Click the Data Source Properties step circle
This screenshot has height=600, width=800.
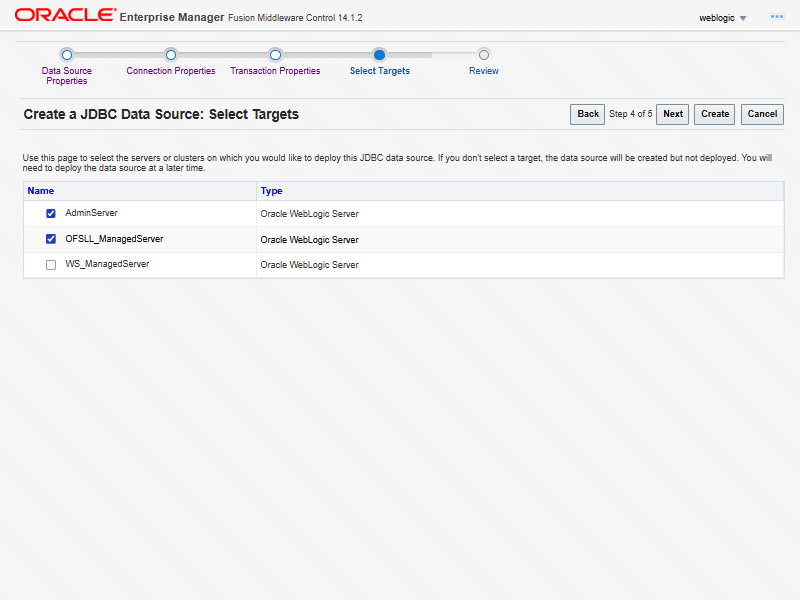67,55
